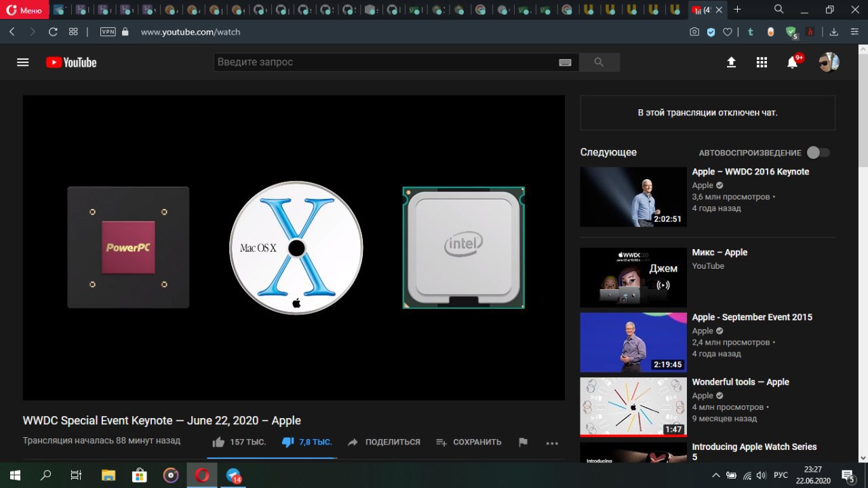Open Telegram from the taskbar
This screenshot has height=488, width=868.
(234, 475)
